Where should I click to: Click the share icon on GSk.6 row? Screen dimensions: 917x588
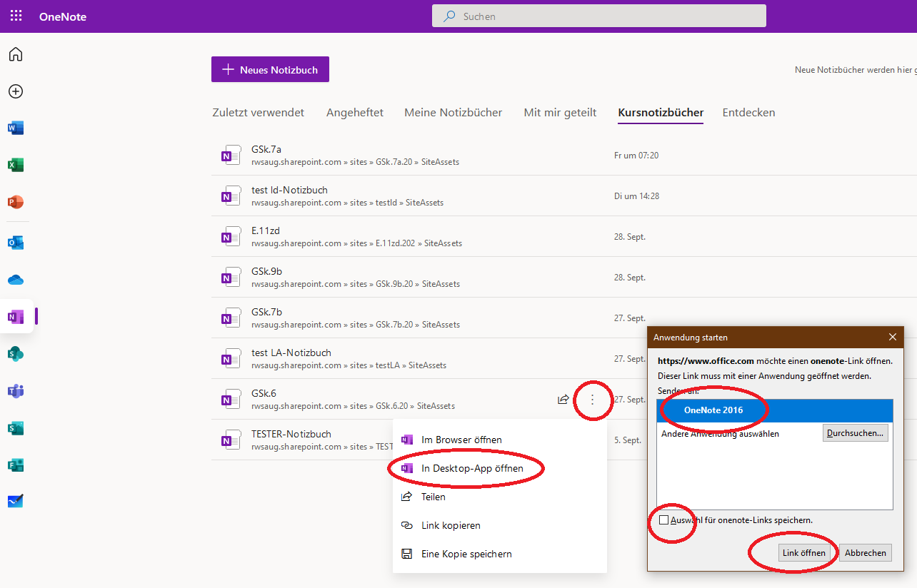point(563,400)
